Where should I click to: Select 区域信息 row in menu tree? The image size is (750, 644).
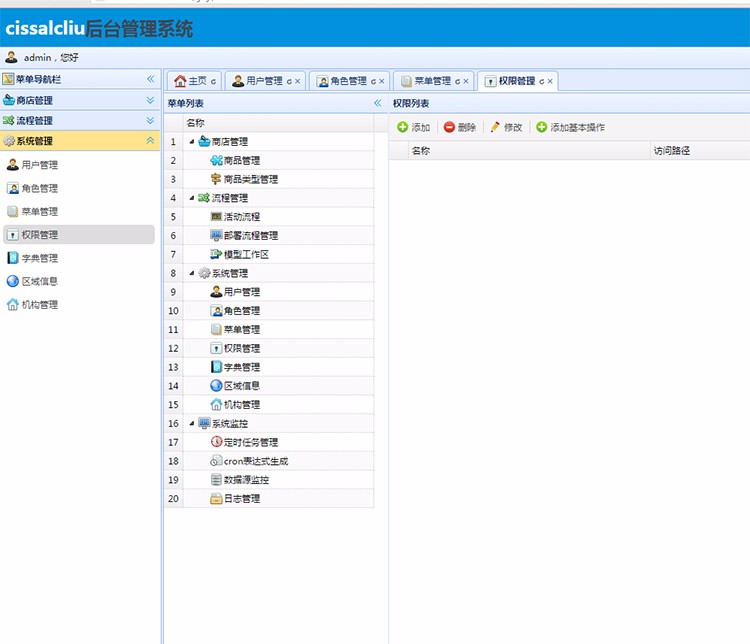pos(269,386)
